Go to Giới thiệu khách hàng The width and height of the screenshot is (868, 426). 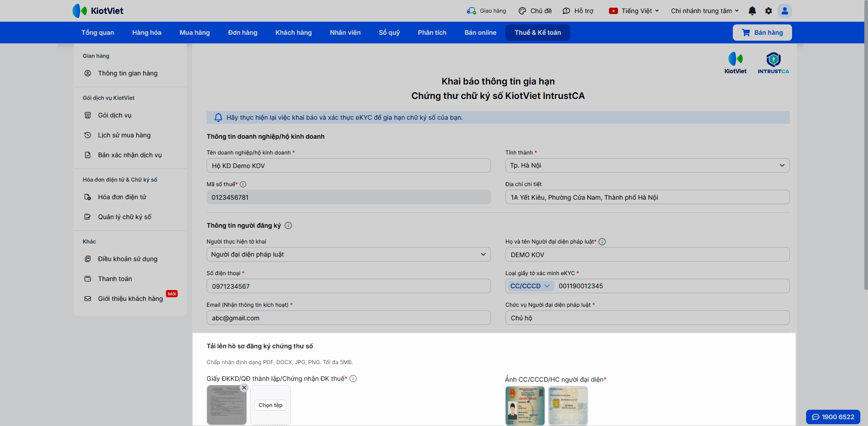pos(130,299)
